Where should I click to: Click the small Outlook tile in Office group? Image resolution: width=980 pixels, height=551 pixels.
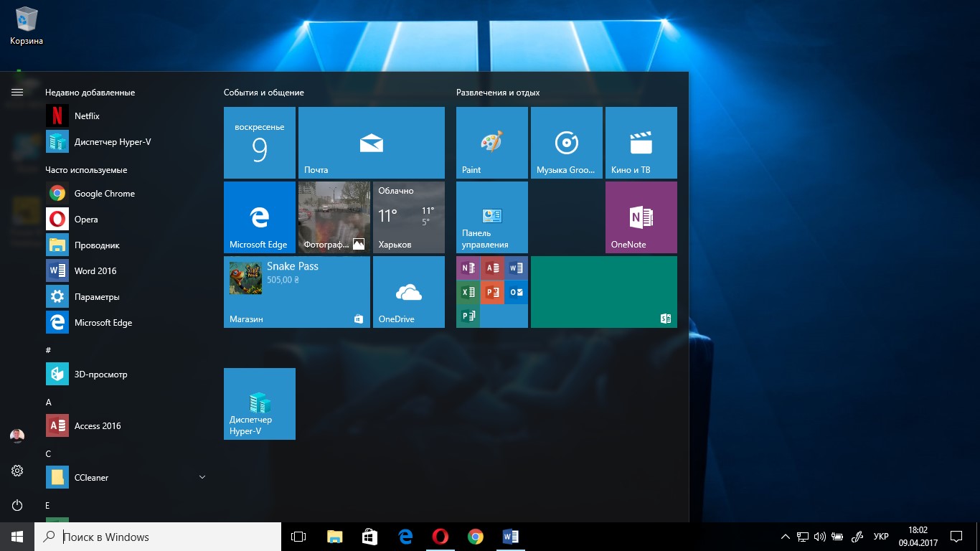pos(516,292)
